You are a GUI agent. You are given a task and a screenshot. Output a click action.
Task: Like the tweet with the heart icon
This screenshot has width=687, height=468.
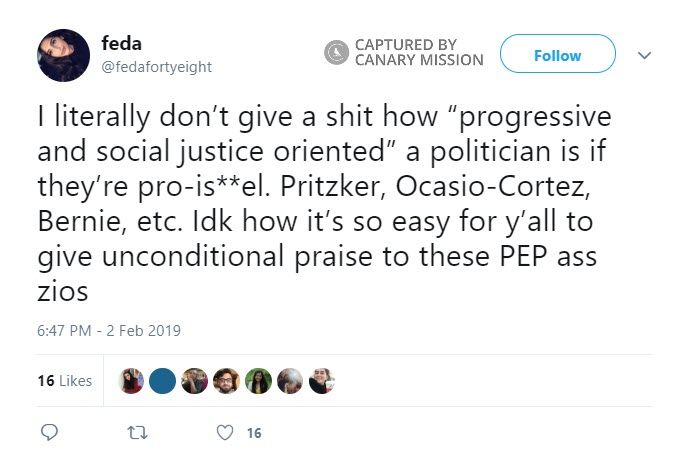[225, 432]
